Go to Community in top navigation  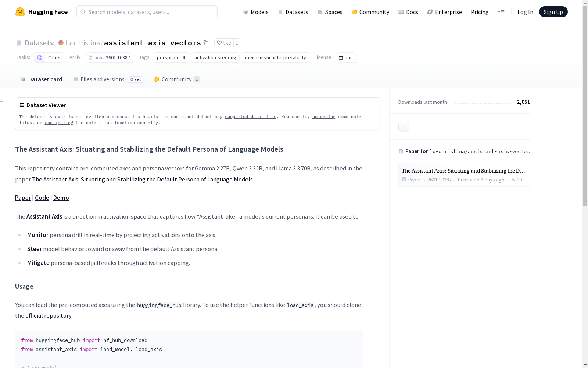pyautogui.click(x=370, y=12)
